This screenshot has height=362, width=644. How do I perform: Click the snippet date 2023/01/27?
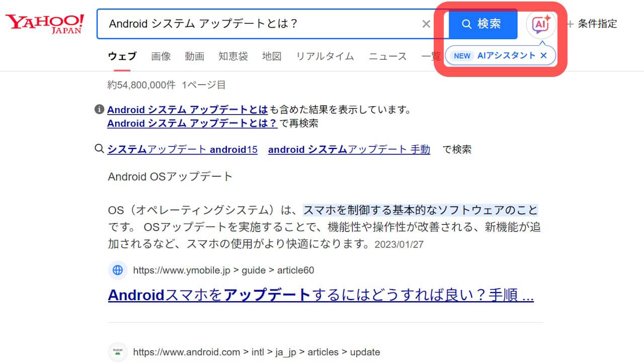(x=399, y=245)
